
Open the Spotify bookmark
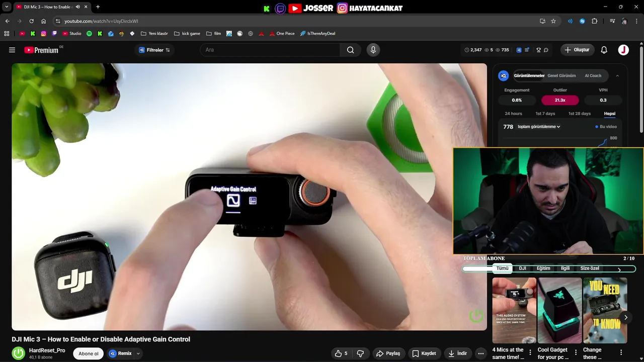[x=89, y=34]
